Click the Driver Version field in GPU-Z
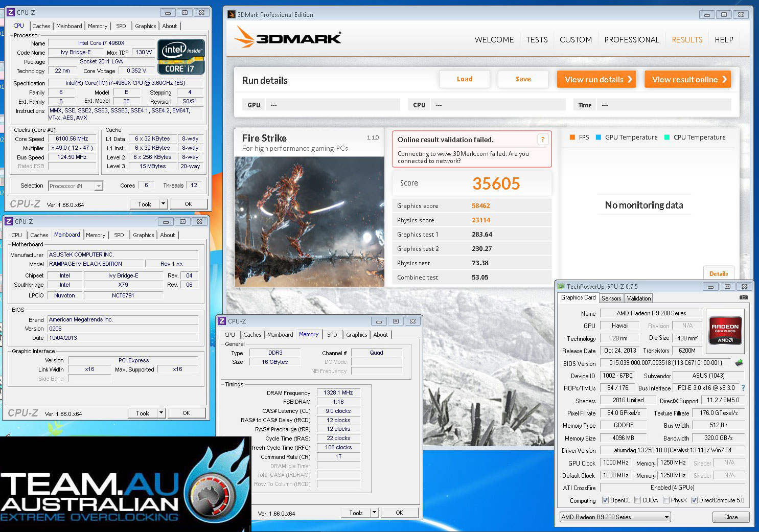 [673, 450]
